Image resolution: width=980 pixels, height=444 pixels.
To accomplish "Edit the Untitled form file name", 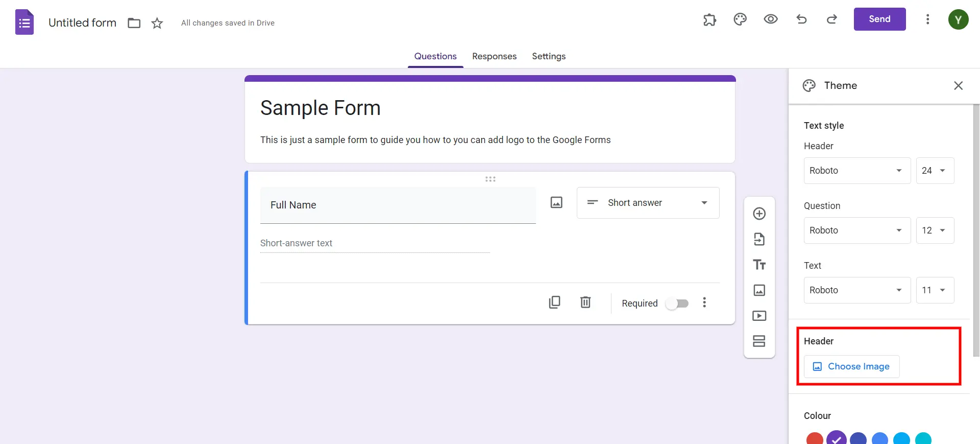I will click(x=82, y=23).
